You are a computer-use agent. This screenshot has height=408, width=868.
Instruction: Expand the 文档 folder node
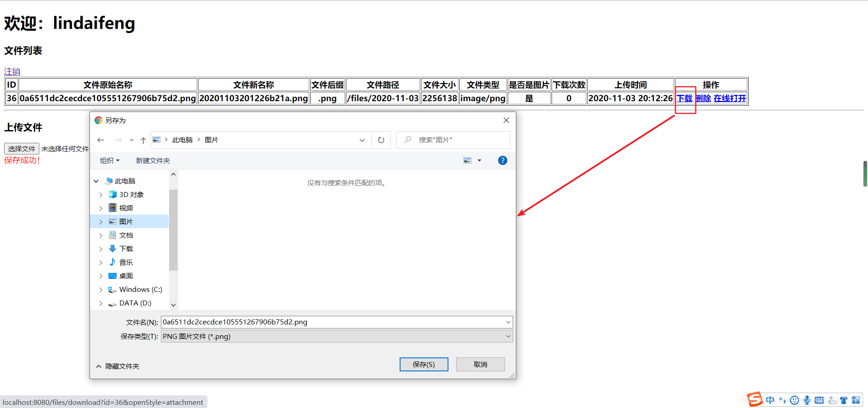101,235
